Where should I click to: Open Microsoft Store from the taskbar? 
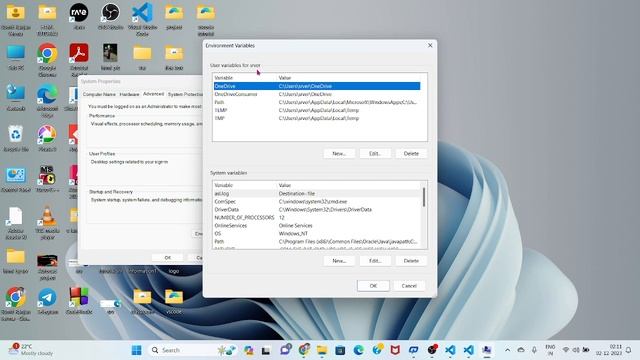pos(340,350)
